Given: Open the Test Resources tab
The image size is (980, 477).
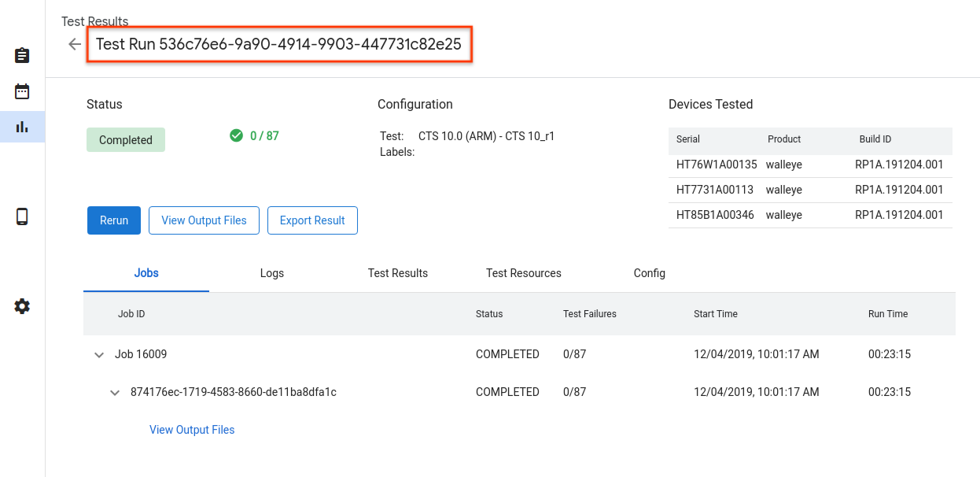Looking at the screenshot, I should [x=523, y=273].
